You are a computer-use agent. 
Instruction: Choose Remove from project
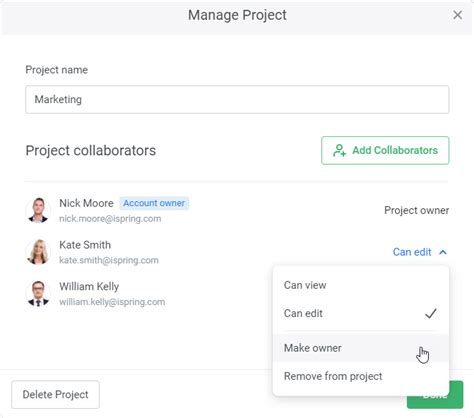(x=361, y=376)
